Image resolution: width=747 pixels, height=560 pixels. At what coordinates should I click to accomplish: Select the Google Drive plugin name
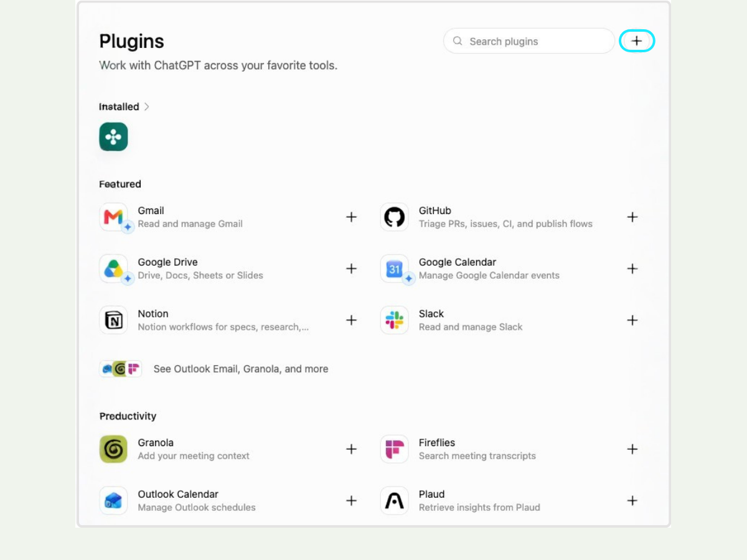tap(168, 263)
